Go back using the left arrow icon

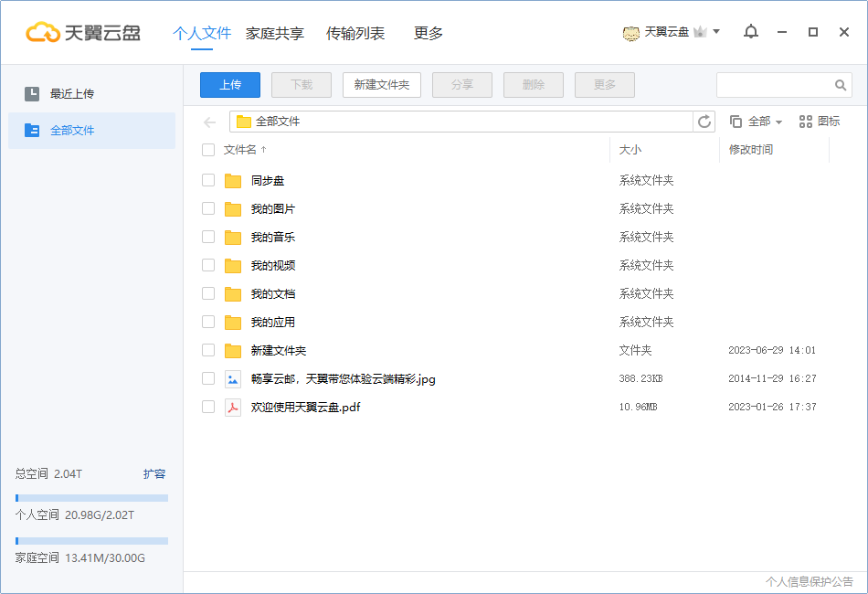tap(210, 122)
